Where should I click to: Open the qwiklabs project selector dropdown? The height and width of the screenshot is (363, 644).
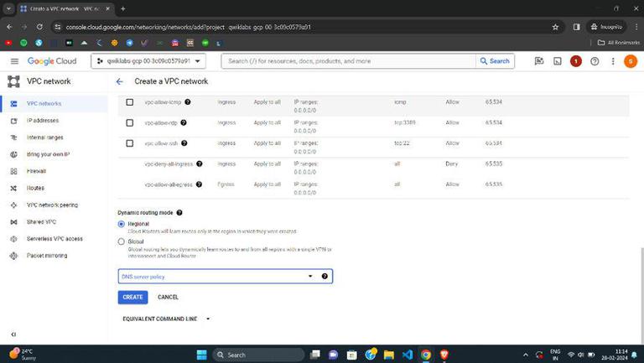click(148, 61)
